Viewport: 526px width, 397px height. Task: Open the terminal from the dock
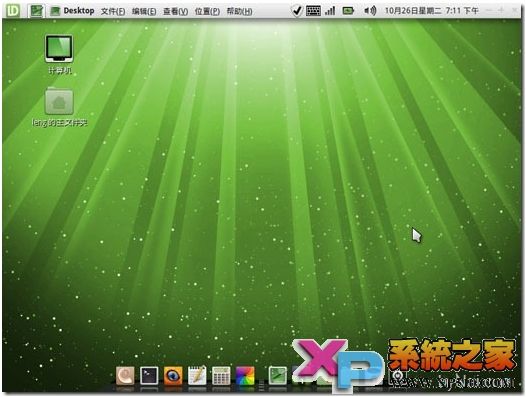click(149, 375)
